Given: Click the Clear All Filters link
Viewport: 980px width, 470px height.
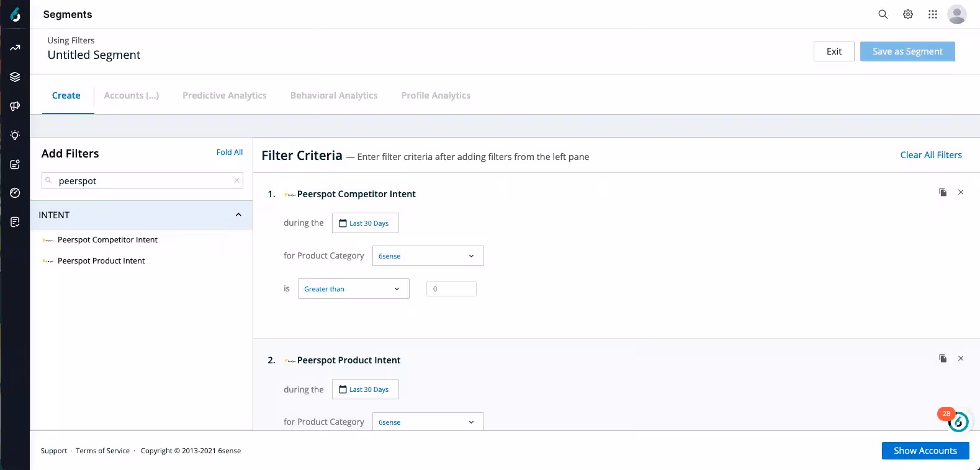Looking at the screenshot, I should [x=931, y=155].
